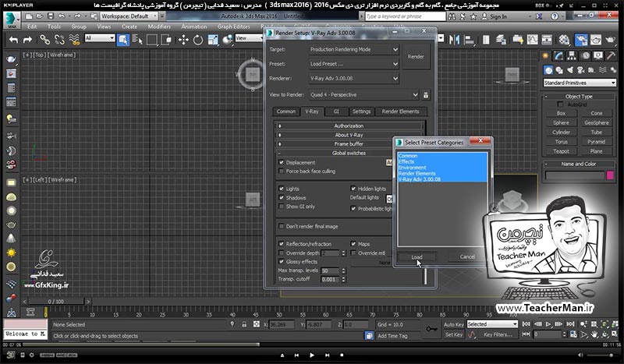The image size is (624, 364).
Task: Activate Select and Rotate tool
Action: tap(198, 40)
